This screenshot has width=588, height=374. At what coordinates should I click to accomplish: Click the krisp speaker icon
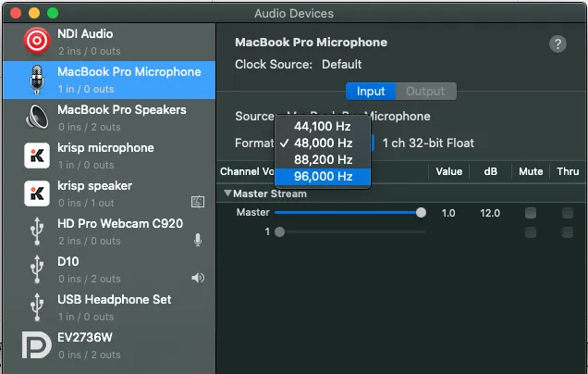coord(37,193)
